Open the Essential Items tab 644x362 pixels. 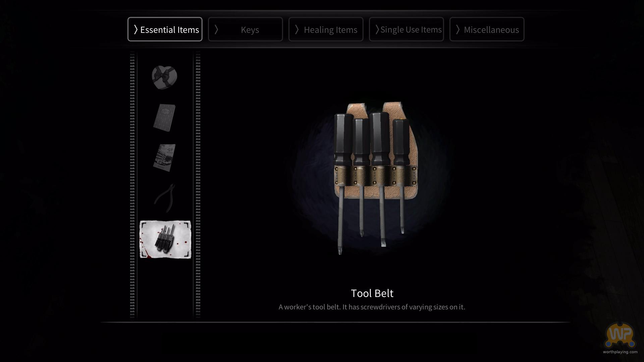tap(165, 29)
